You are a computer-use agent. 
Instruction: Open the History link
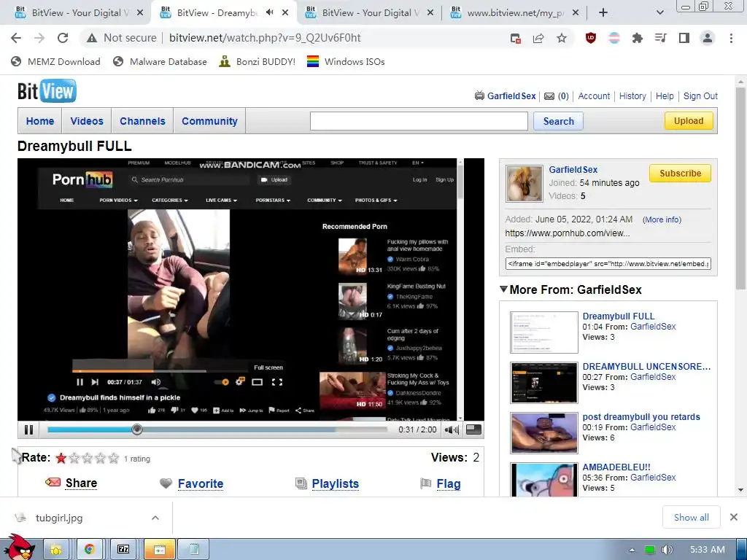coord(632,96)
